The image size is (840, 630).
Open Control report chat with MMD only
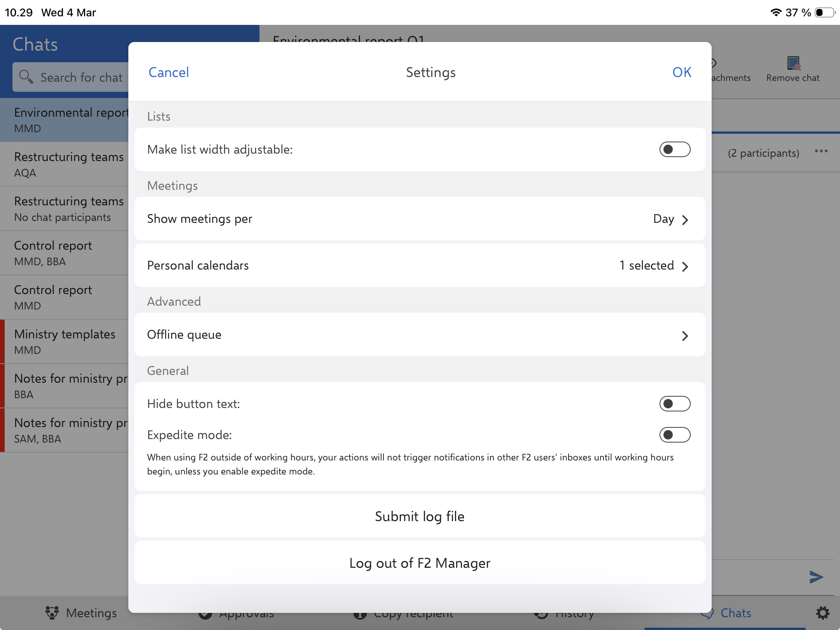64,297
